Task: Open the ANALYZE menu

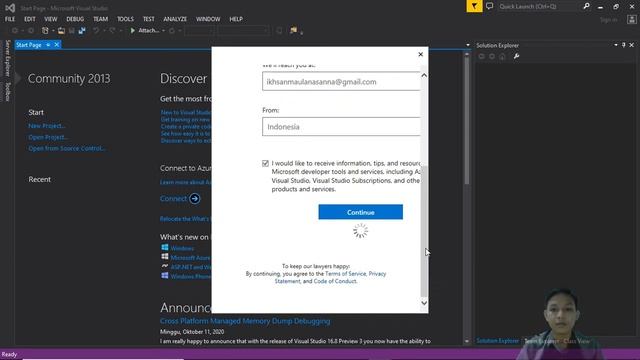Action: coord(175,19)
